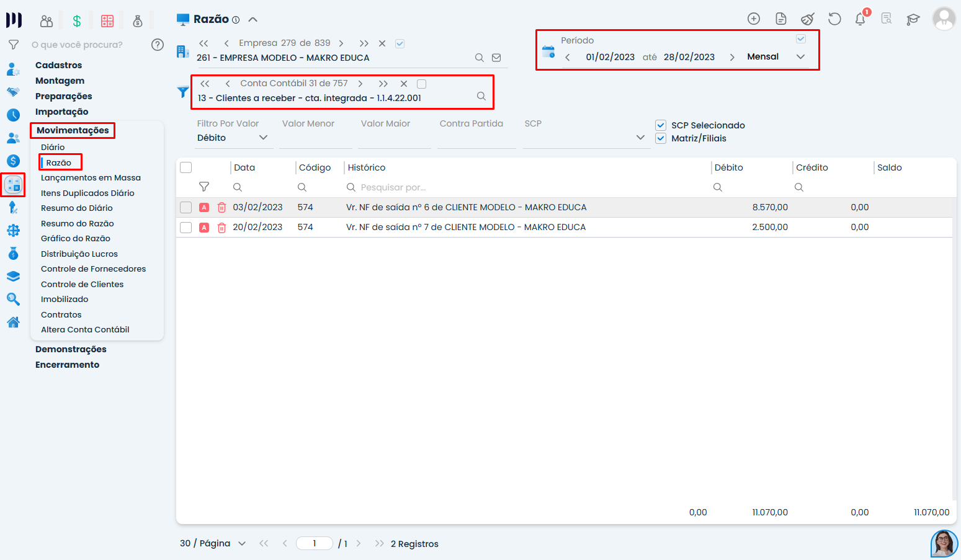Open the Demonstrações menu

coord(71,349)
